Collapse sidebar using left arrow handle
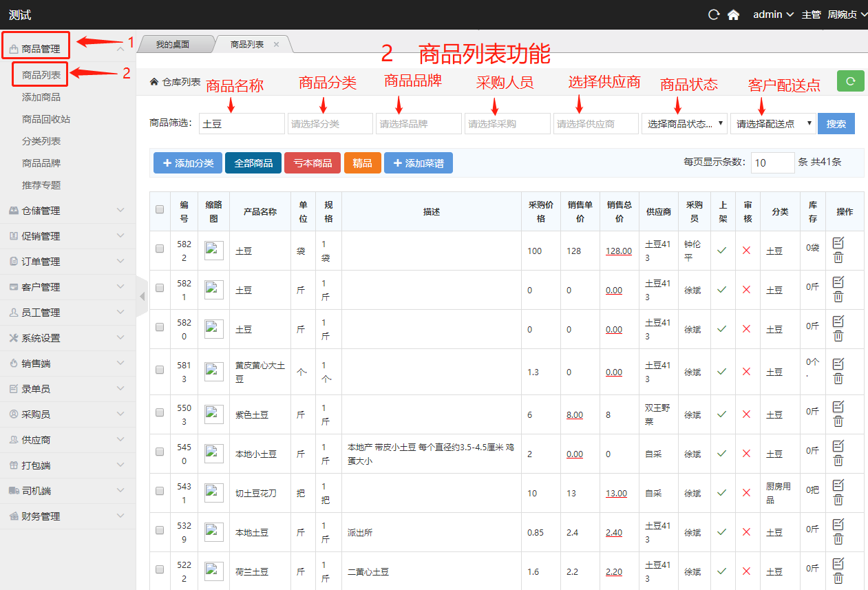868x590 pixels. tap(142, 296)
